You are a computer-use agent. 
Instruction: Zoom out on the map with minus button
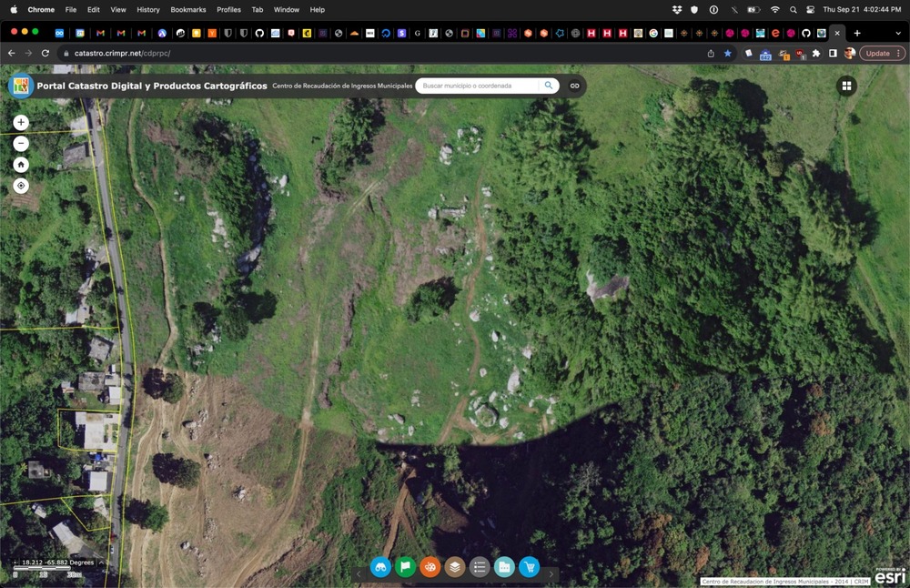coord(21,144)
